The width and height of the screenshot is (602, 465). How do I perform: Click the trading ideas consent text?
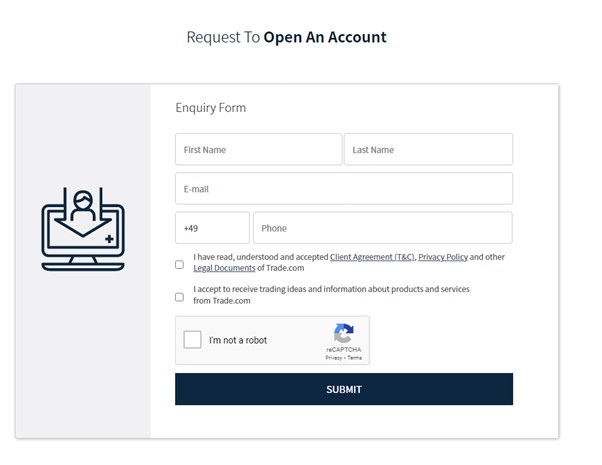coord(331,295)
